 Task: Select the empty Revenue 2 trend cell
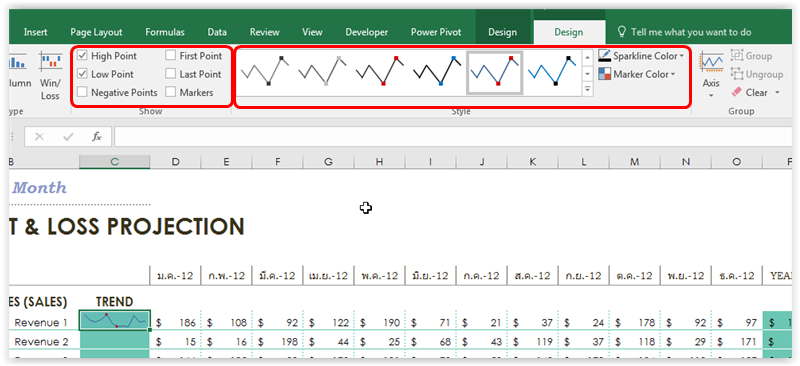tap(115, 341)
